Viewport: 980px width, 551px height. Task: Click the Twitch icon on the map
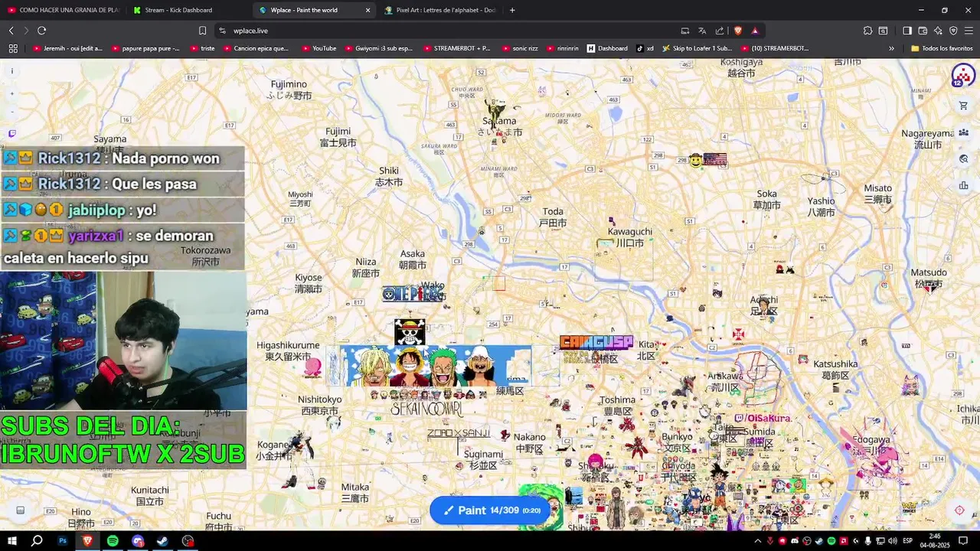pos(11,134)
